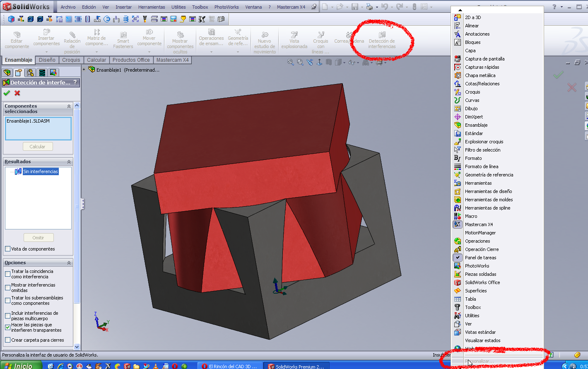Click the Open folder icon
The height and width of the screenshot is (369, 588).
click(340, 7)
